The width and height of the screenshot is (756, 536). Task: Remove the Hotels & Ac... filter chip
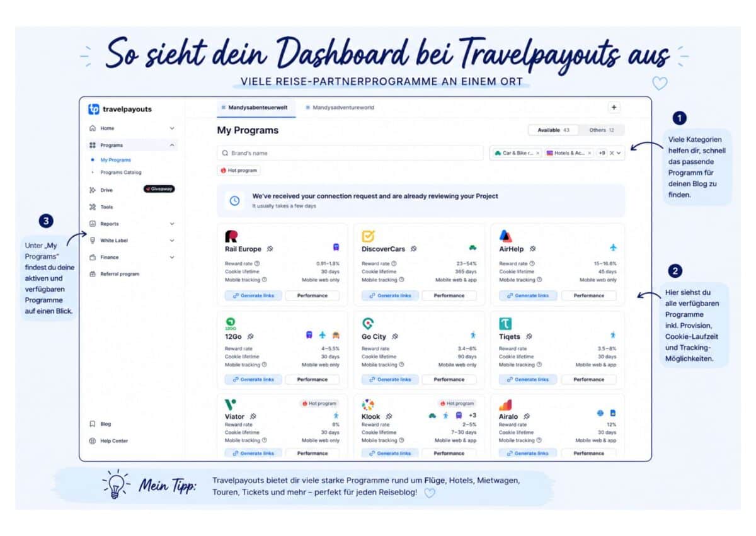coord(590,153)
